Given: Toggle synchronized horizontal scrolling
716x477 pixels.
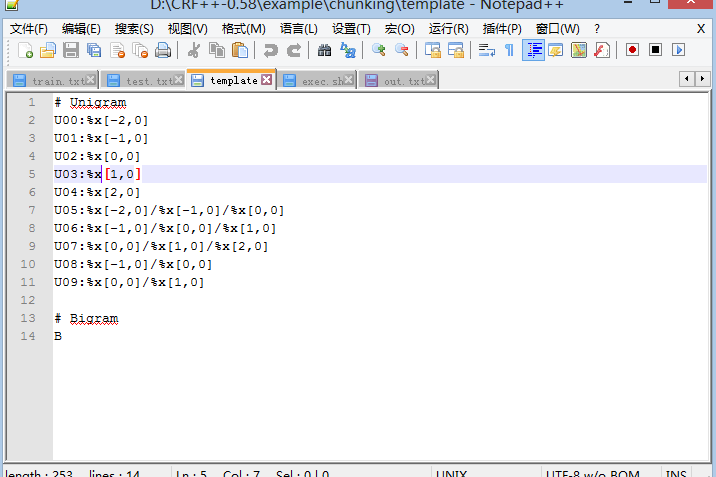Looking at the screenshot, I should (x=456, y=50).
